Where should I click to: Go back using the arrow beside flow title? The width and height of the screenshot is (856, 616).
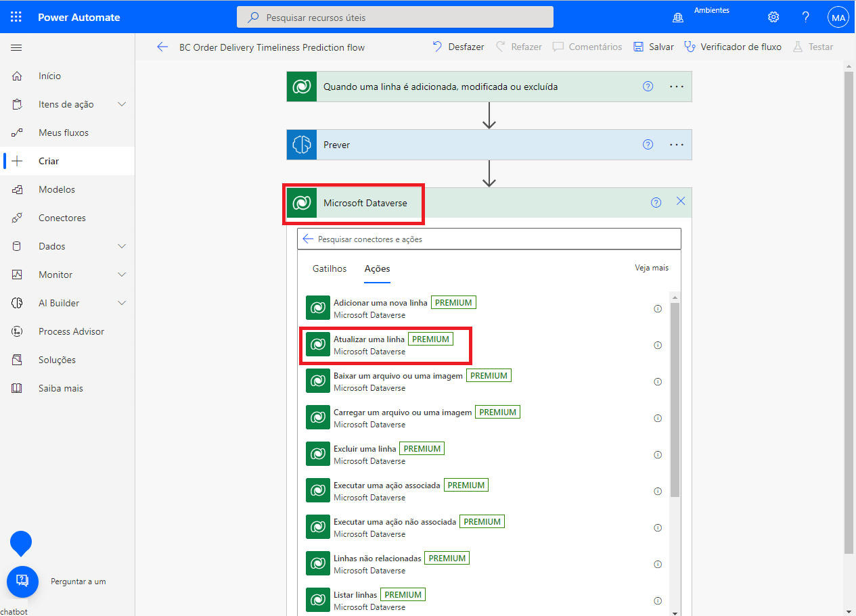tap(162, 47)
